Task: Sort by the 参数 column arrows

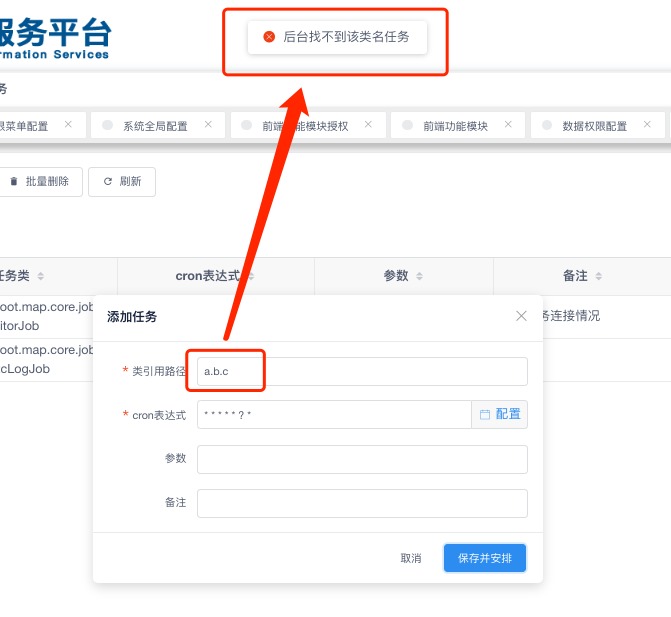Action: 419,276
